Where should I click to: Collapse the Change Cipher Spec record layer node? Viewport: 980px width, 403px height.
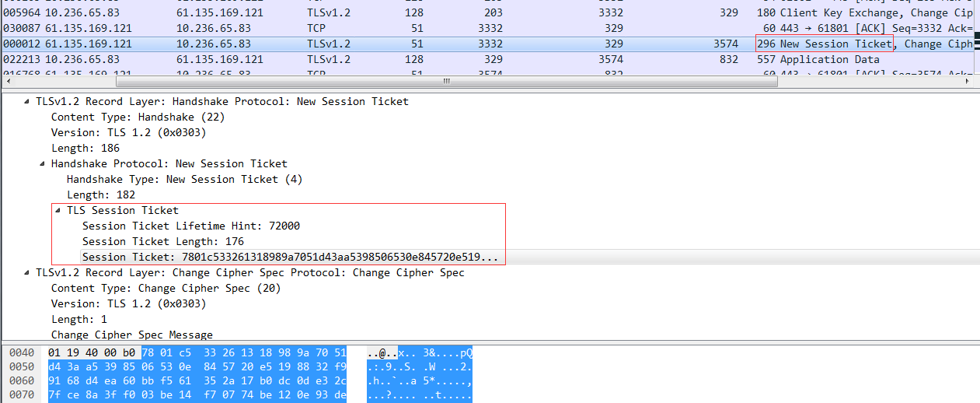pyautogui.click(x=27, y=272)
